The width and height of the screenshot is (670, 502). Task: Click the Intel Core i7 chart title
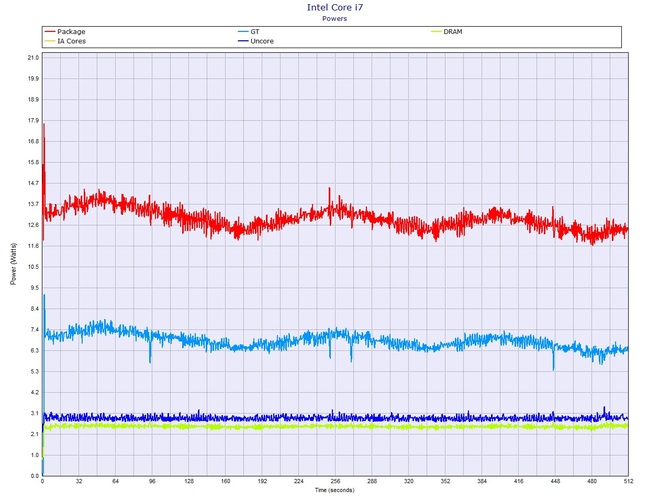(x=335, y=7)
